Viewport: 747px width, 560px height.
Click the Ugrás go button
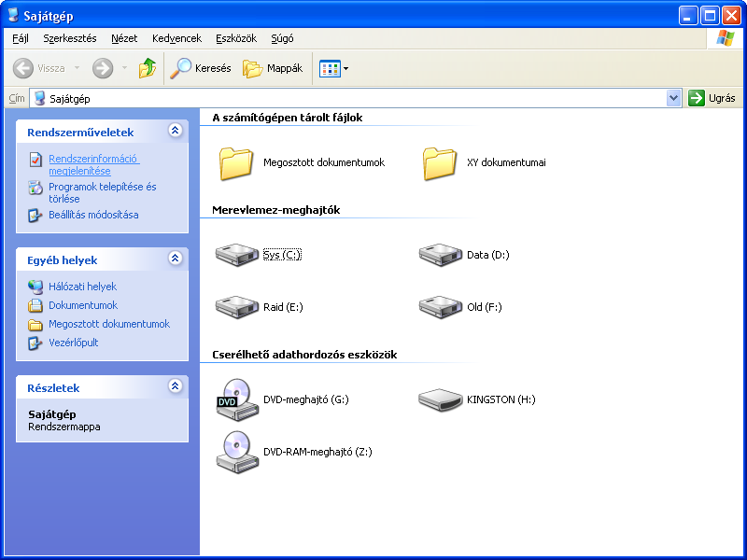coord(712,98)
